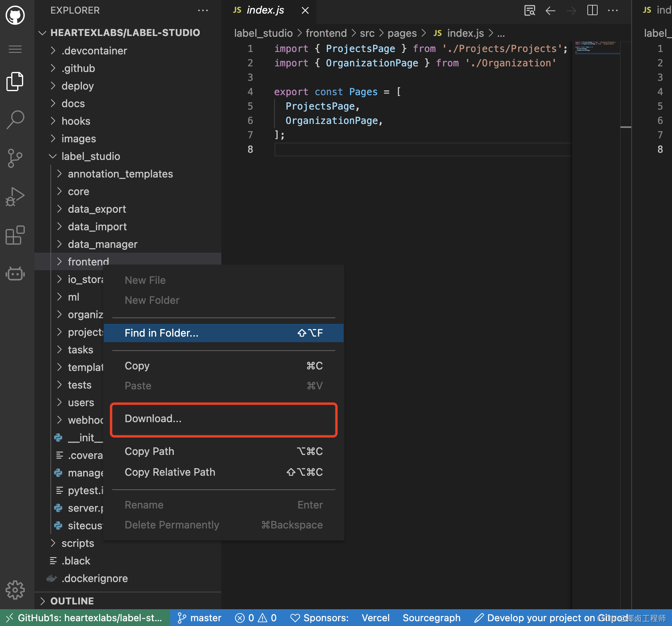Select the Run and Debug icon

tap(15, 196)
